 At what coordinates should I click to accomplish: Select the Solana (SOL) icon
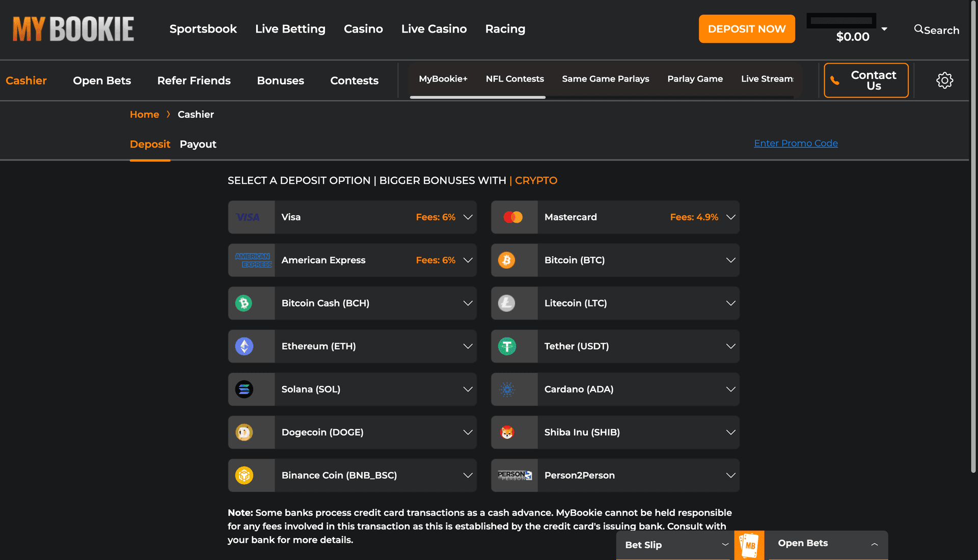pyautogui.click(x=244, y=389)
